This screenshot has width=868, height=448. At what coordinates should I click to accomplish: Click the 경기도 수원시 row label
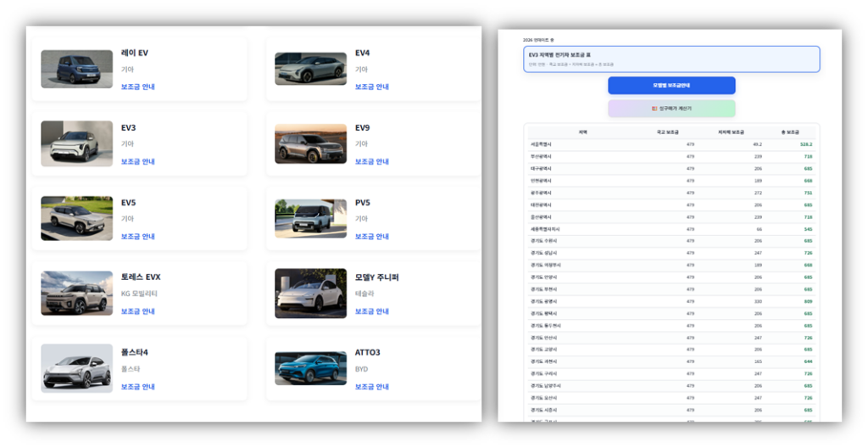pyautogui.click(x=543, y=241)
